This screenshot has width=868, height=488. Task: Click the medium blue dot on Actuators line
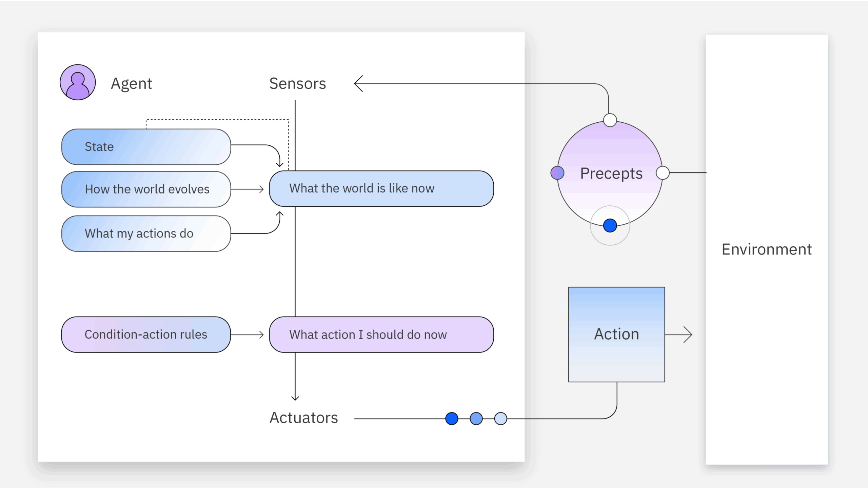click(x=476, y=419)
